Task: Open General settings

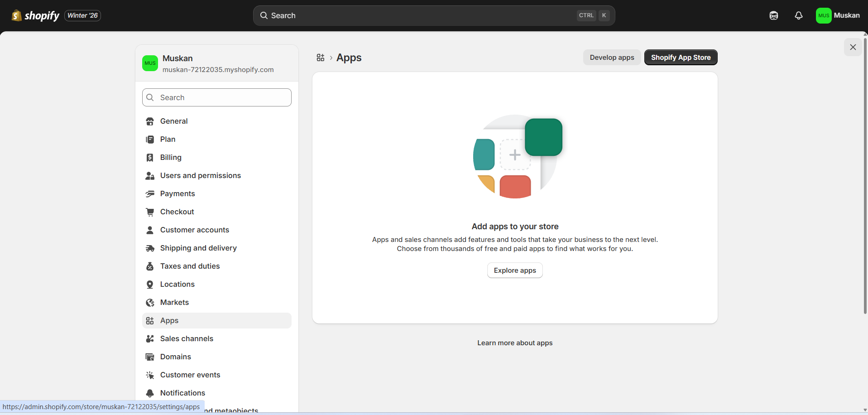Action: point(174,121)
